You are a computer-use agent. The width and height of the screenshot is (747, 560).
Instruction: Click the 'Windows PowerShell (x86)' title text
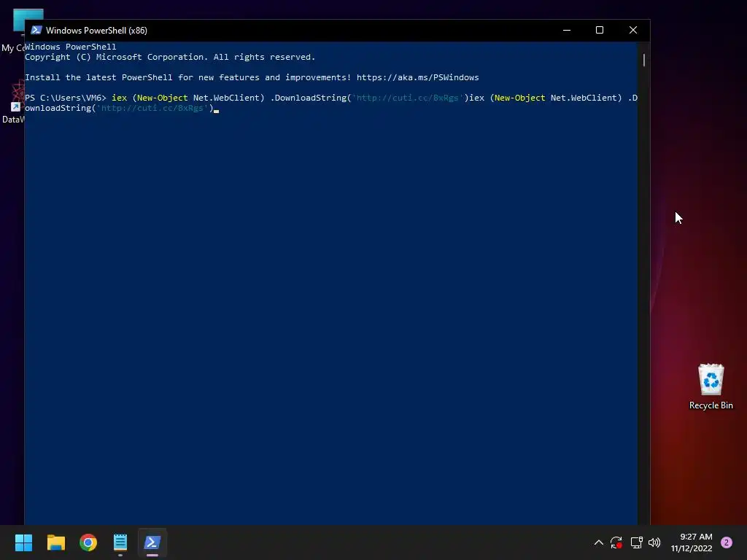[96, 31]
